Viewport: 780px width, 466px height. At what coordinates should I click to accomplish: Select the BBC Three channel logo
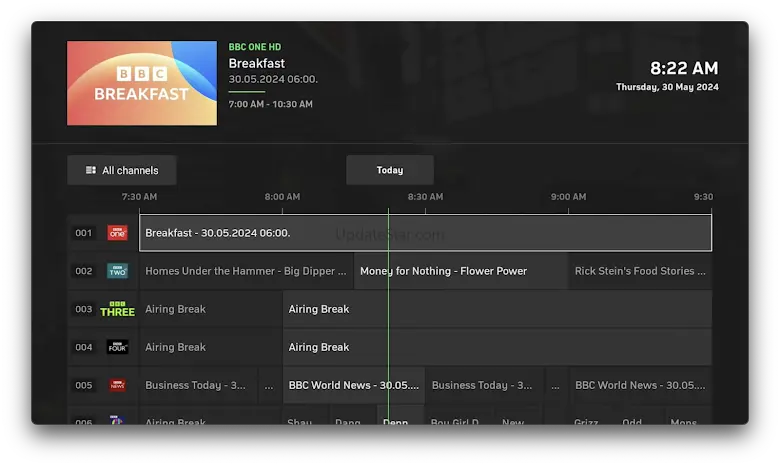pyautogui.click(x=117, y=309)
